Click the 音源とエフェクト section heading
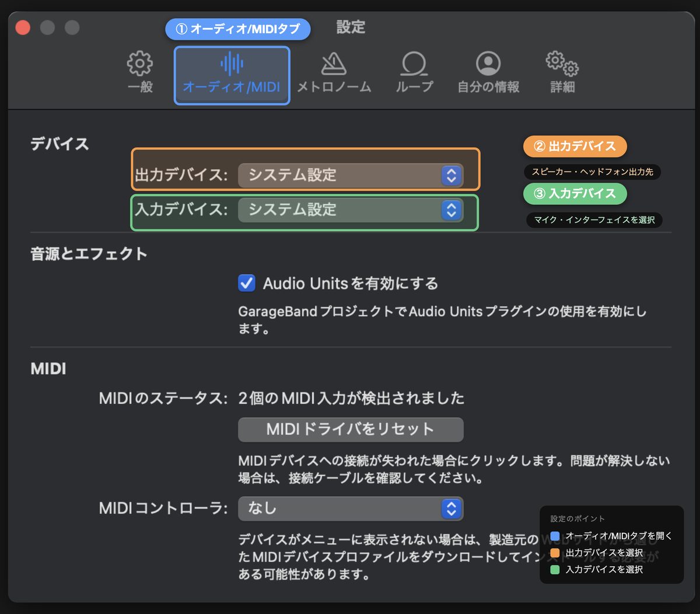This screenshot has height=614, width=700. point(89,254)
